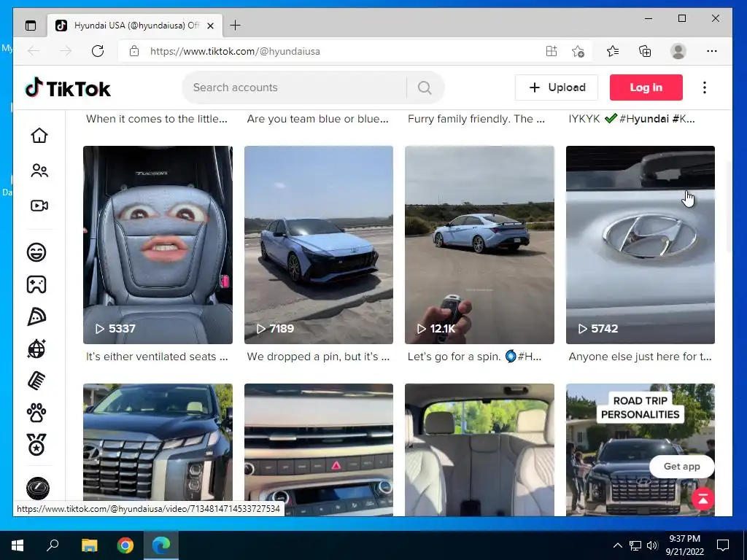Open the Collections icon in Edge toolbar

tap(645, 51)
